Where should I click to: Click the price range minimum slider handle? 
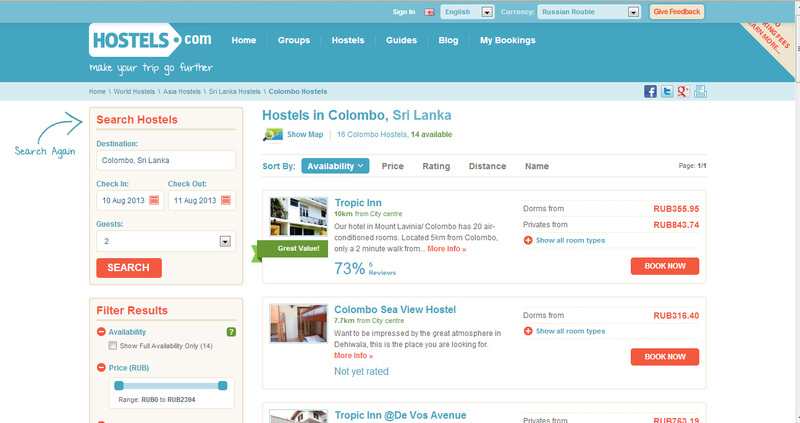click(x=119, y=386)
